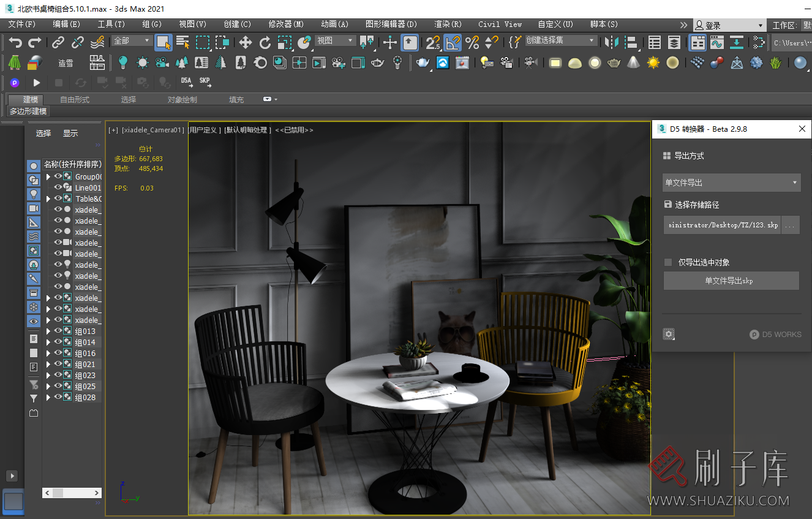Screen dimensions: 812x519
Task: Activate the Select Object tool
Action: [163, 41]
